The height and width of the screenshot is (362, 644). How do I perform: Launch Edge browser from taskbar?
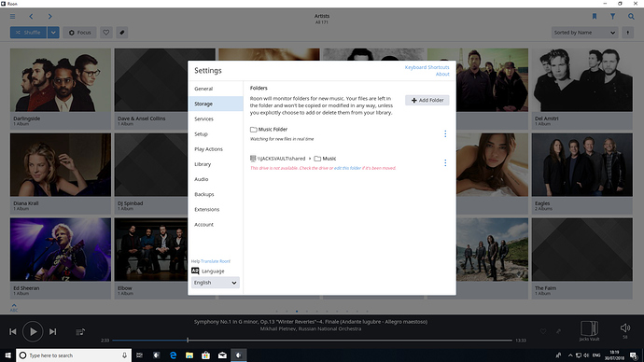click(173, 355)
